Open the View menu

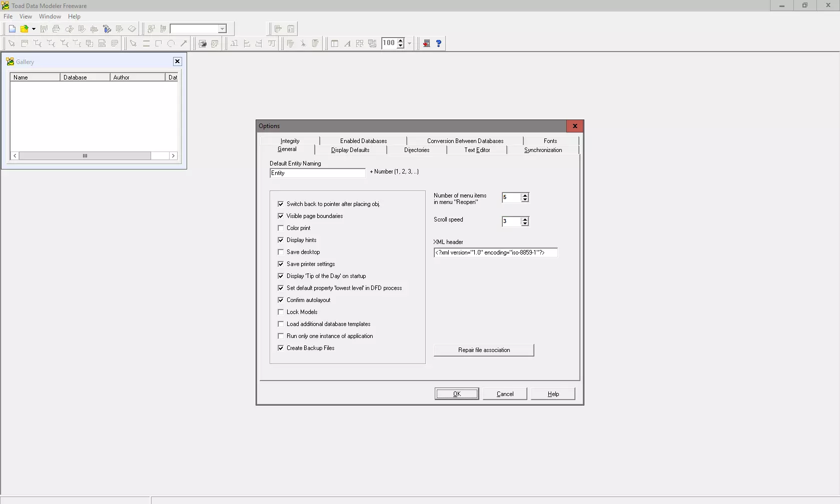pyautogui.click(x=26, y=16)
